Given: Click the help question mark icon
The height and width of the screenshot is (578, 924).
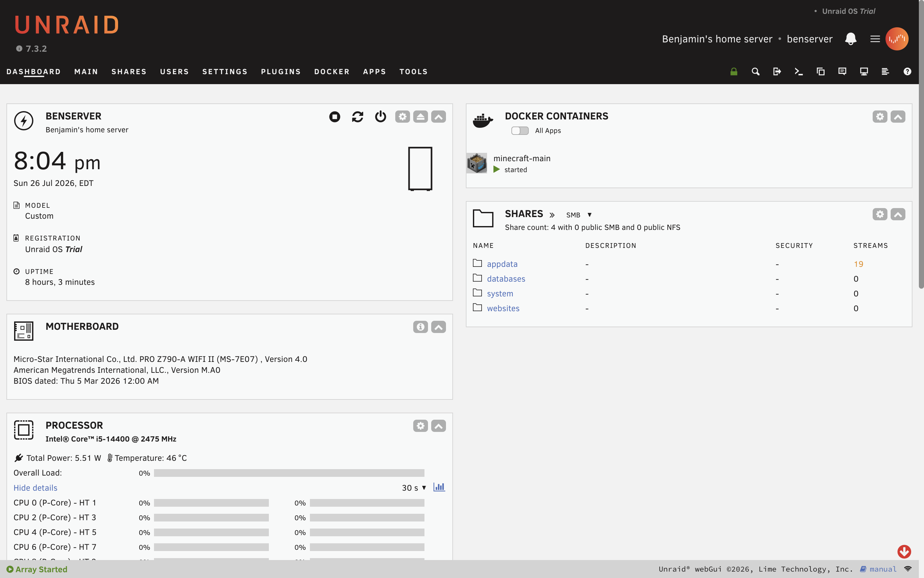Looking at the screenshot, I should tap(907, 72).
